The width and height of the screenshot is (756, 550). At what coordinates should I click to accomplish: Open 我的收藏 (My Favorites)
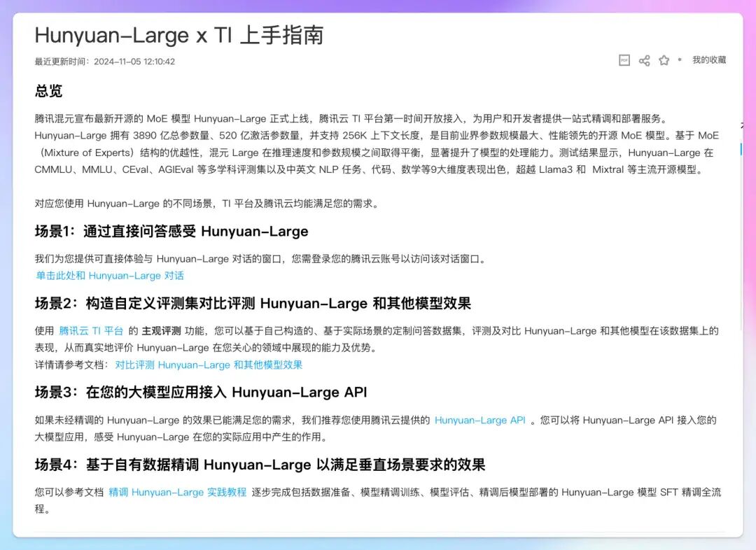[x=709, y=60]
